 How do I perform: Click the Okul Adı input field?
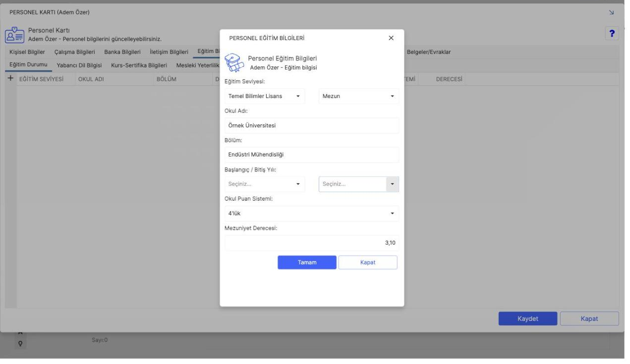(x=312, y=125)
